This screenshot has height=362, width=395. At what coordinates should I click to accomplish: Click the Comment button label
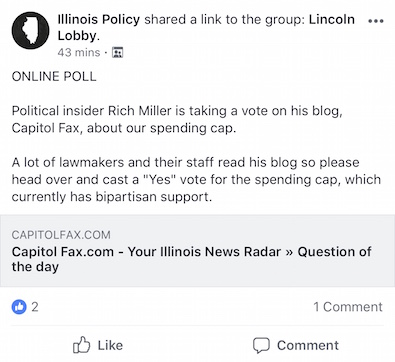click(308, 345)
